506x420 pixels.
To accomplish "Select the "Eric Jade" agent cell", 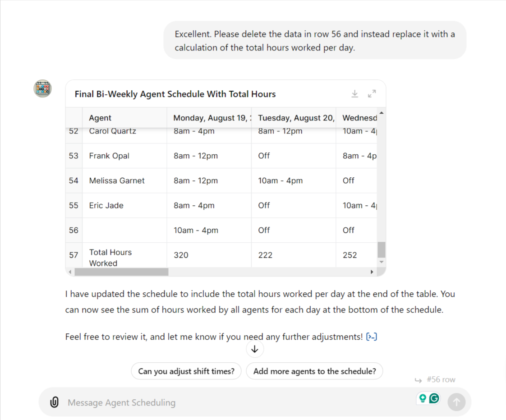I will pyautogui.click(x=106, y=205).
